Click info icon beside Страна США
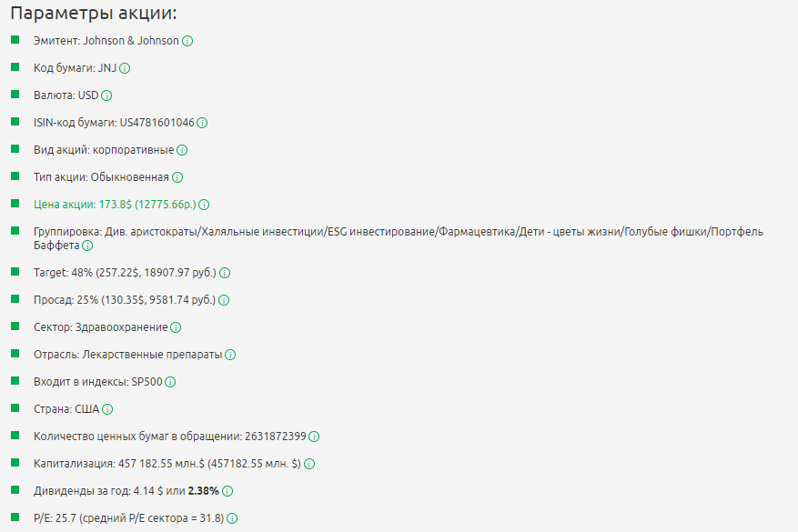 [107, 409]
